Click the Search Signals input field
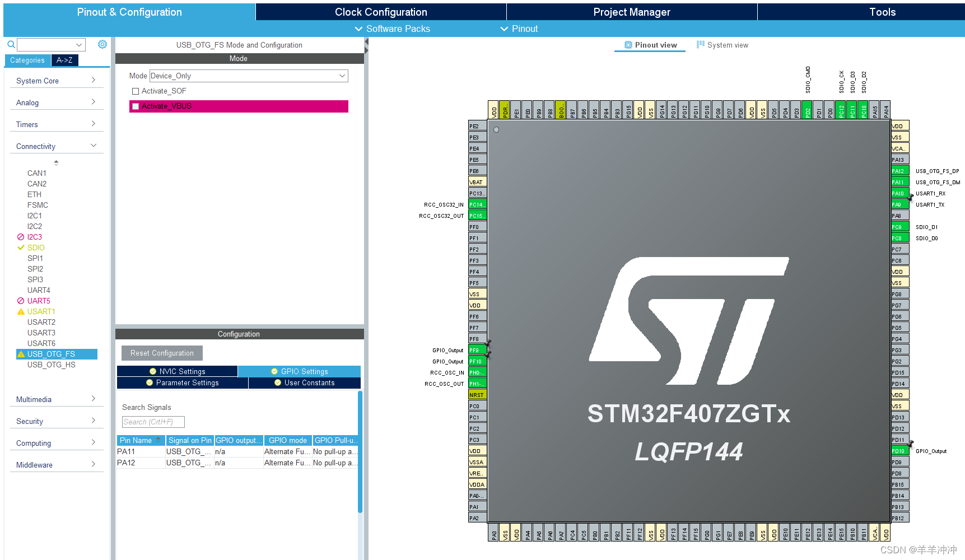Screen dimensions: 965x560 pos(153,422)
